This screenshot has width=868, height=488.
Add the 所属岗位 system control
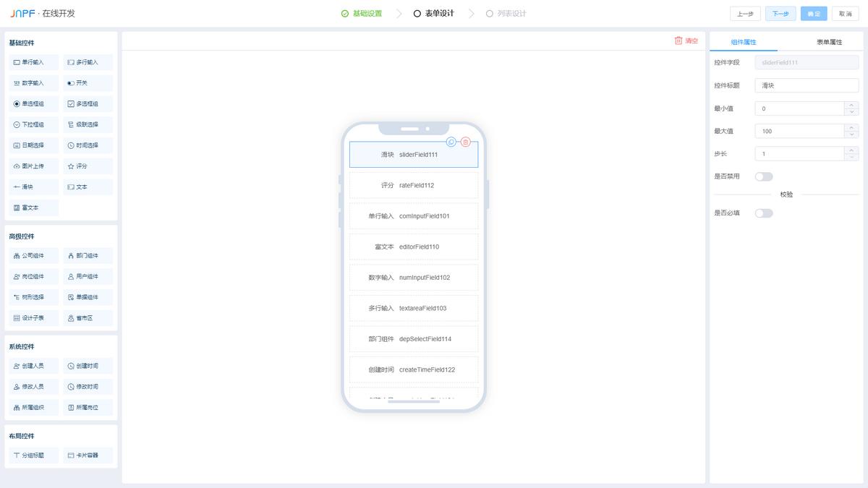tap(88, 407)
